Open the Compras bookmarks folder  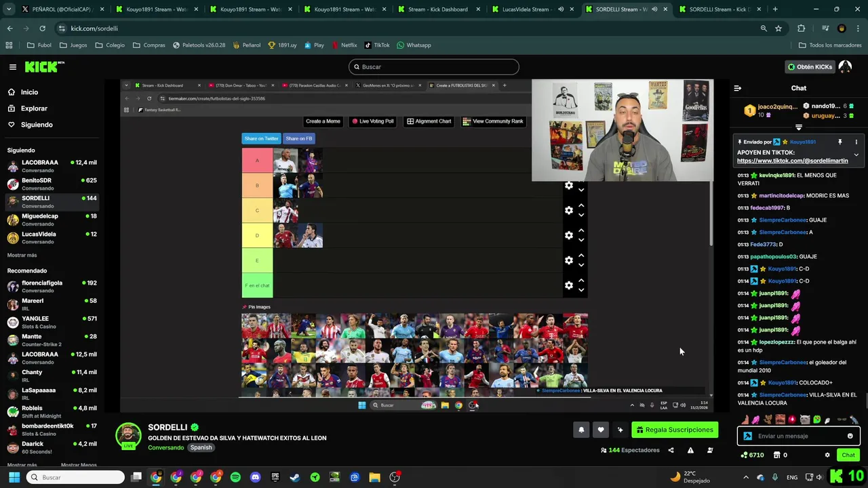pos(149,45)
